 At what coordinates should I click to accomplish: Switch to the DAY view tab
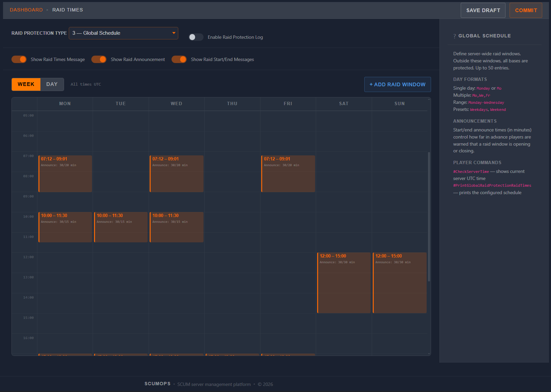[52, 84]
